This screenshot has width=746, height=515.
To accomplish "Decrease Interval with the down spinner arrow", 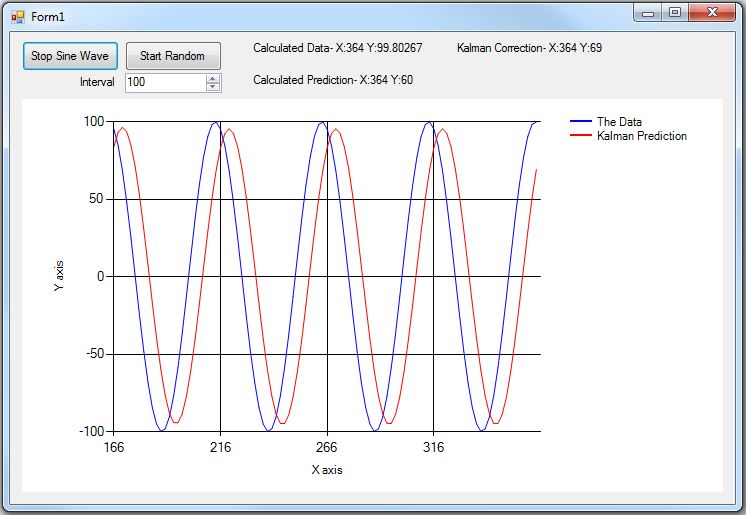I will point(213,87).
